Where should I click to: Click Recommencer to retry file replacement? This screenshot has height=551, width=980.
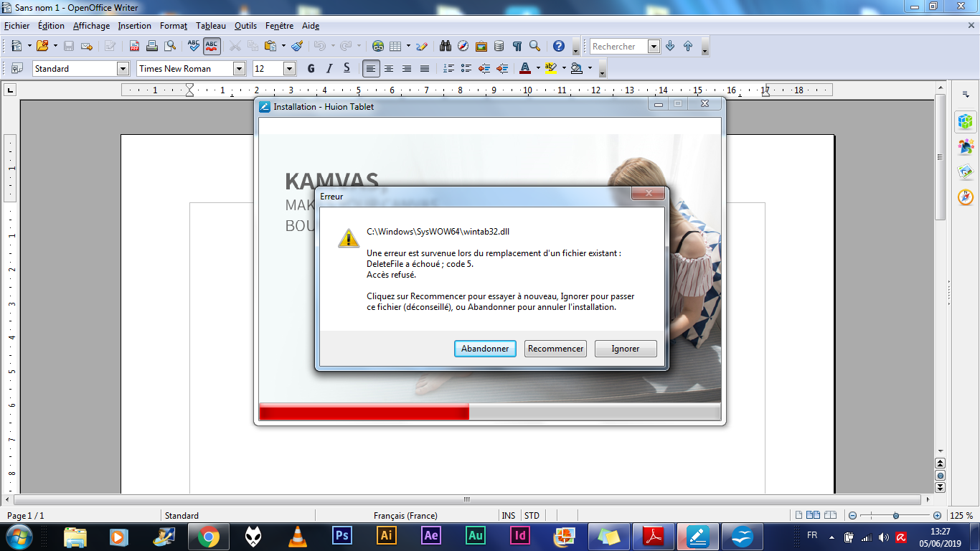point(555,349)
